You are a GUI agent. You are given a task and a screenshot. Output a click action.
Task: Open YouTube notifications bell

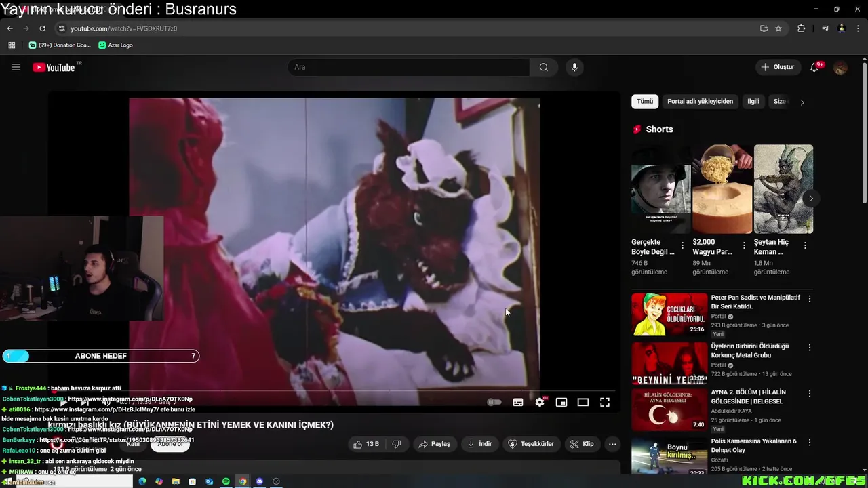pos(814,67)
